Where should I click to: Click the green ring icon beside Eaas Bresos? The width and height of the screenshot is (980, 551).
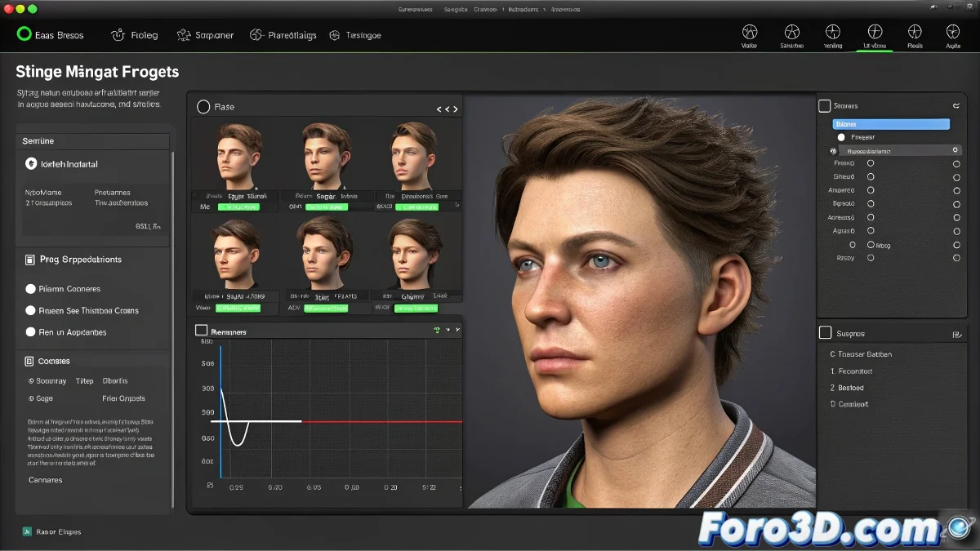pos(24,34)
